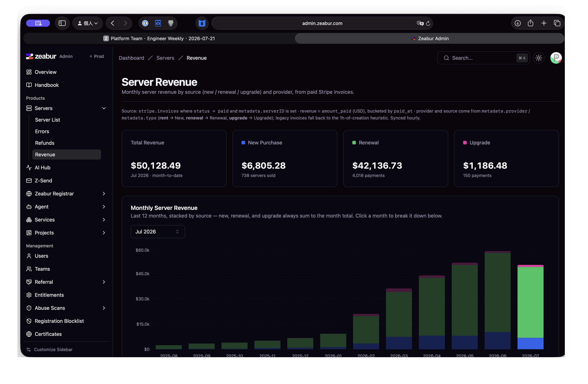Screen dimensions: 588x384
Task: Open the GitHub cat extension icon
Action: click(x=171, y=23)
